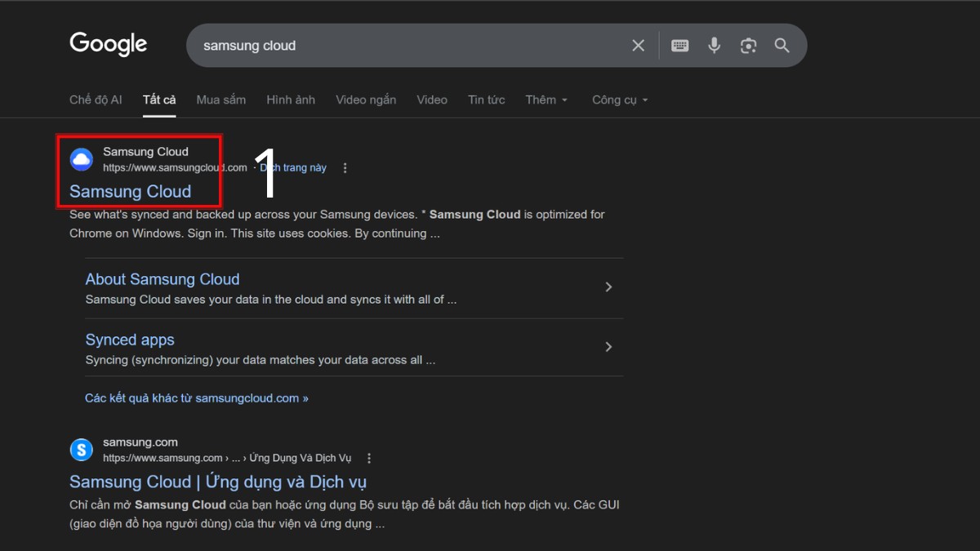The width and height of the screenshot is (980, 551).
Task: Open the Tin tức tab
Action: pyautogui.click(x=487, y=100)
